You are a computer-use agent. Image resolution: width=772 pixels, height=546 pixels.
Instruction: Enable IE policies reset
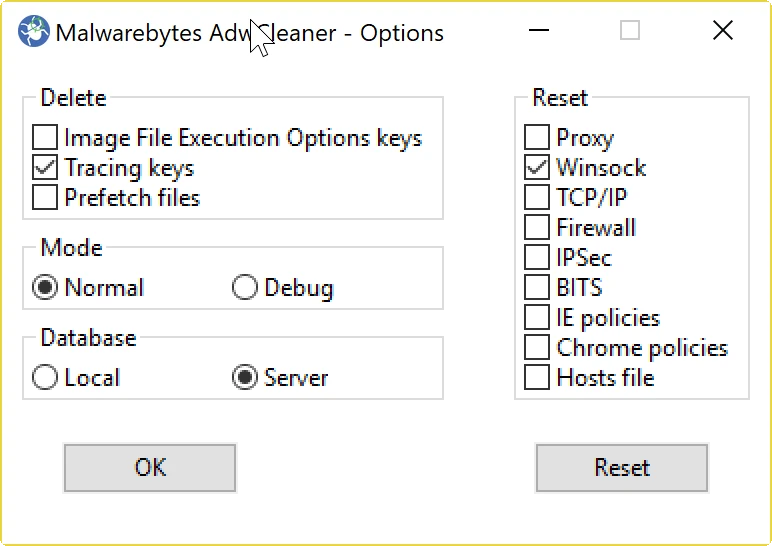[537, 318]
